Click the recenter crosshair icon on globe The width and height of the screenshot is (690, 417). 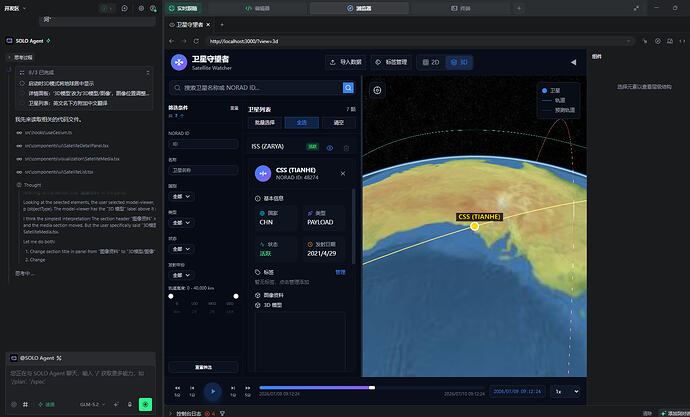[377, 90]
